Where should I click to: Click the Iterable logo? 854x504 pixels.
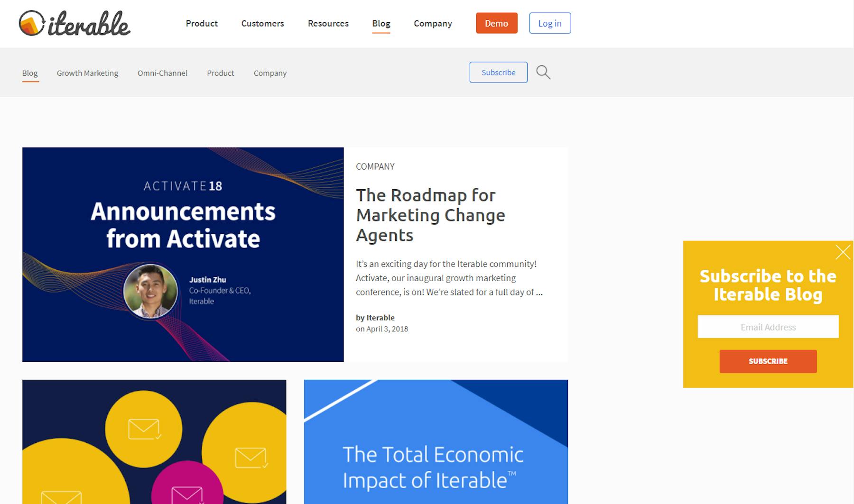(74, 23)
